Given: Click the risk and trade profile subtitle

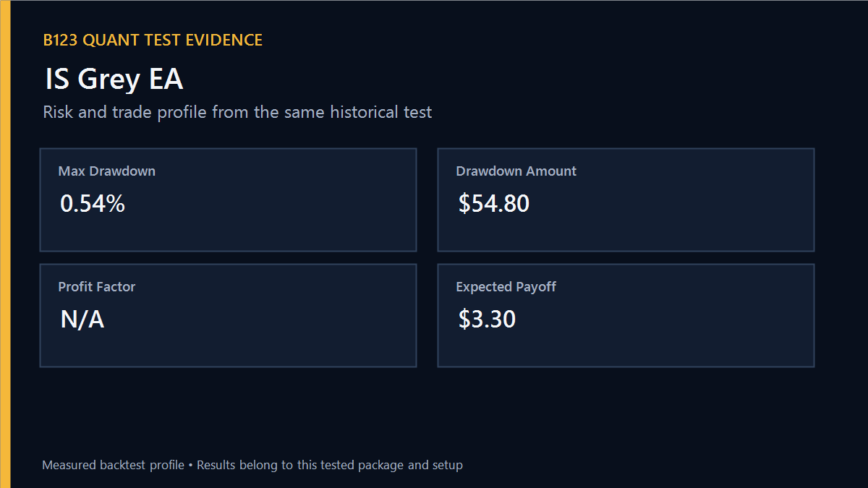Looking at the screenshot, I should point(237,112).
